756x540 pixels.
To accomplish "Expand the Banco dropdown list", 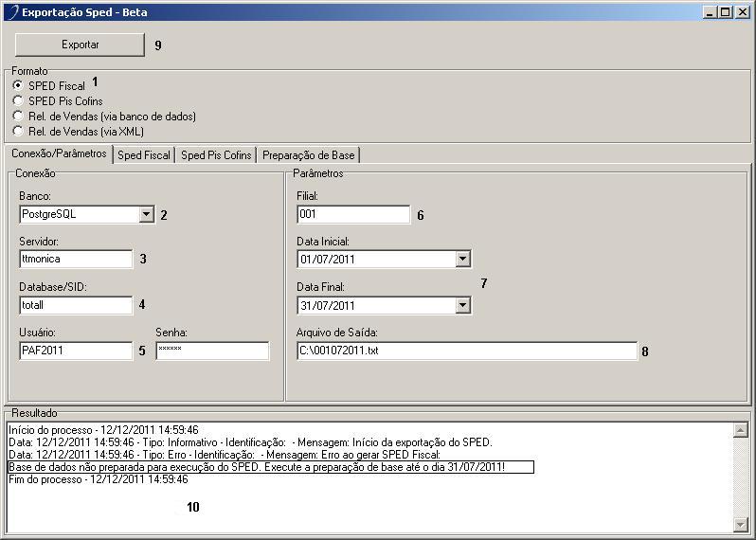I will point(146,214).
